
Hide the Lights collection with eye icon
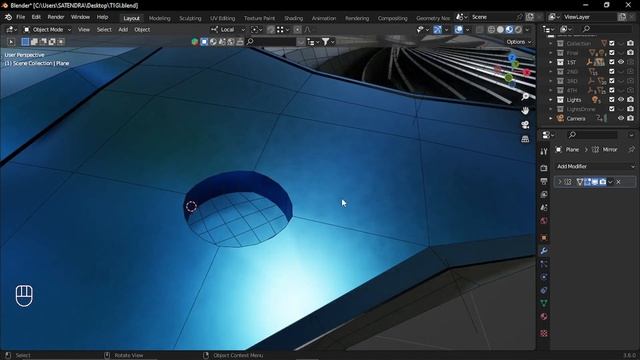coord(621,100)
